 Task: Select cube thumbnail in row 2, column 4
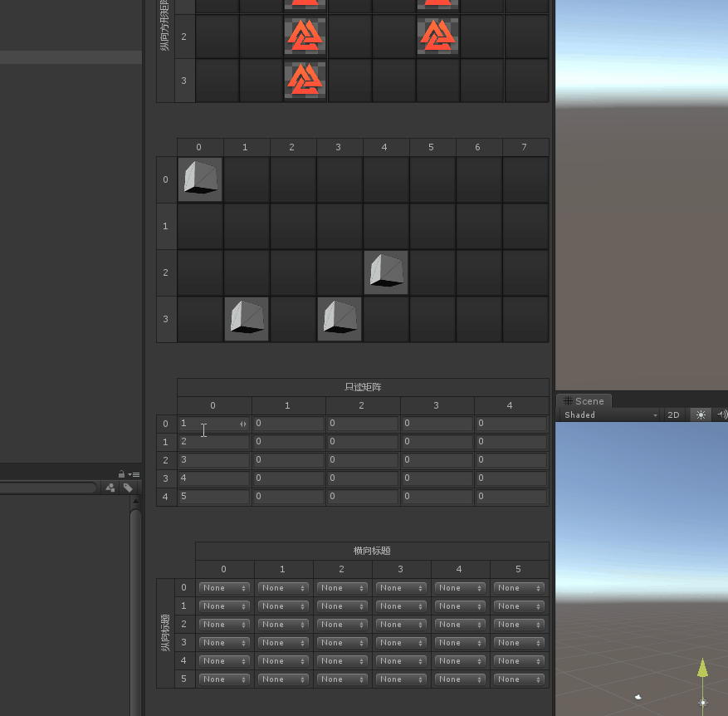click(x=386, y=272)
